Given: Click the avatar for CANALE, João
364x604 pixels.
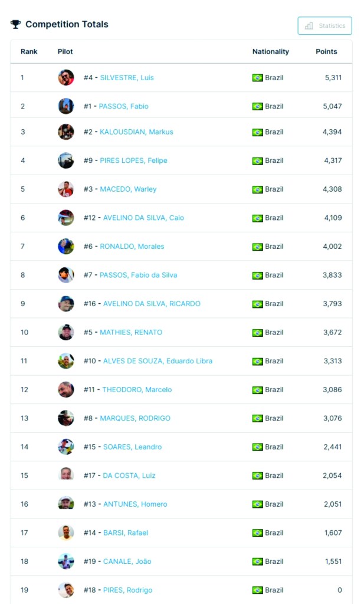Looking at the screenshot, I should coord(66,562).
